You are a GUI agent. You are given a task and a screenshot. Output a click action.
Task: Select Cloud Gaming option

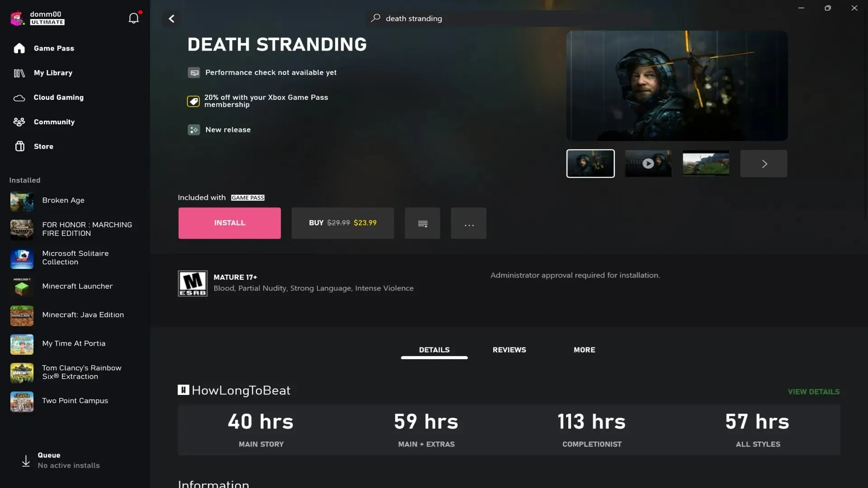click(58, 97)
